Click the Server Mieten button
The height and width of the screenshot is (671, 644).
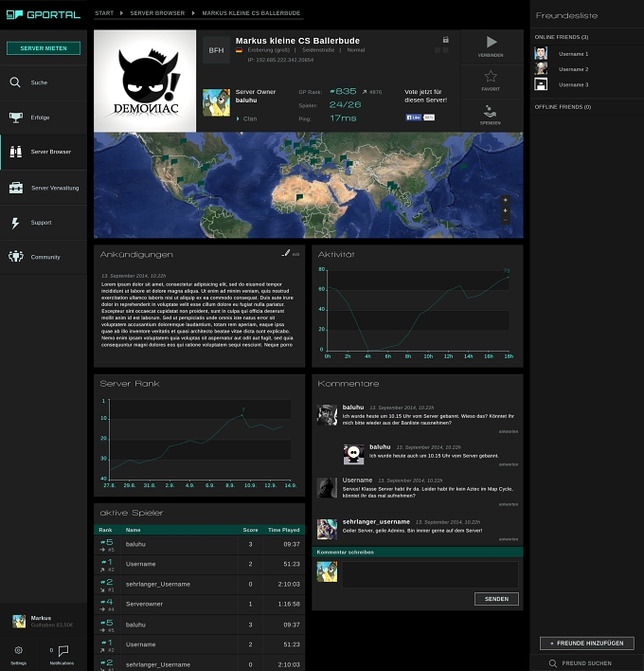[x=44, y=48]
